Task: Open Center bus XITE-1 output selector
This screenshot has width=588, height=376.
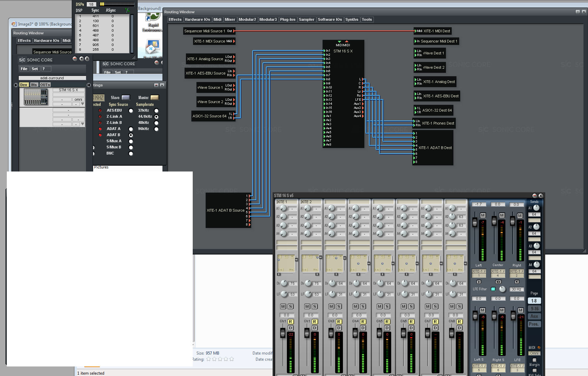Action: click(498, 273)
